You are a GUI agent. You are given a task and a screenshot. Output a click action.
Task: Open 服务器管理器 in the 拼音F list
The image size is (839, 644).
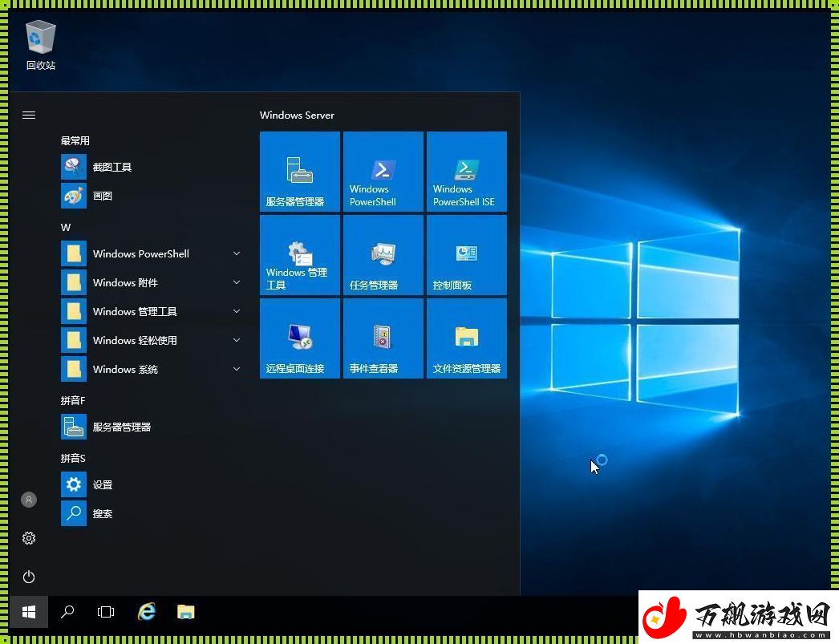coord(152,427)
